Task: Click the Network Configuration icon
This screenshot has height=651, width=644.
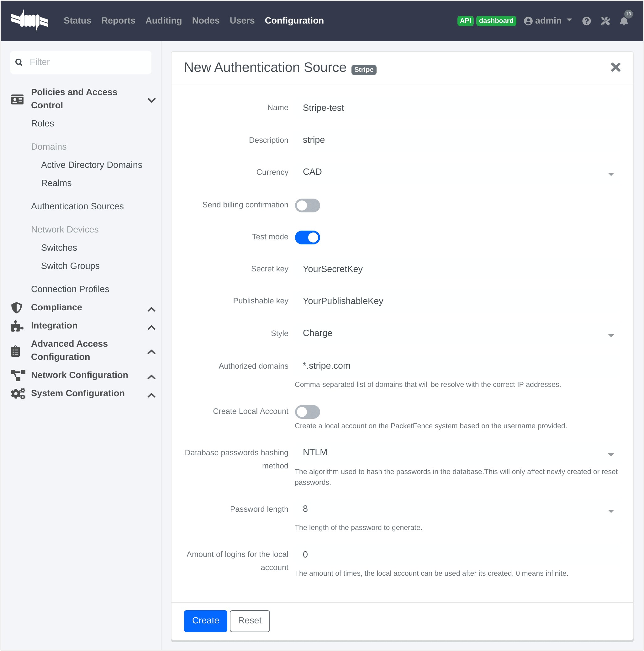Action: (x=17, y=375)
